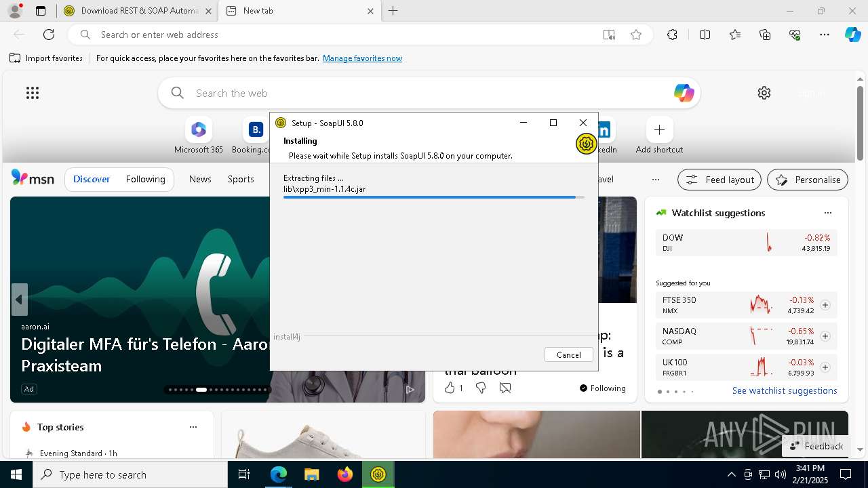Select the Discover feed tab

pos(92,179)
